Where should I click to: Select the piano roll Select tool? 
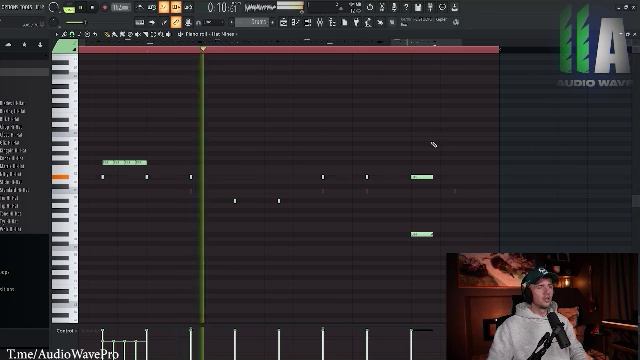[x=153, y=35]
